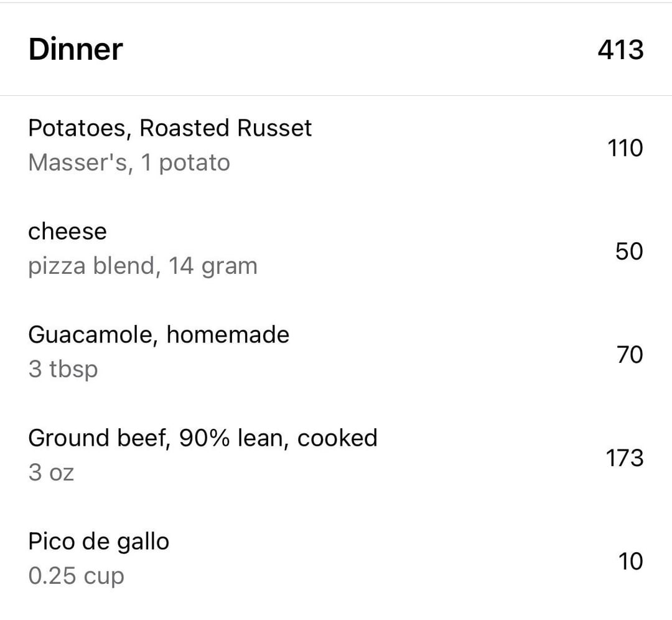
Task: Tap the 173 calorie value for beef
Action: [625, 458]
